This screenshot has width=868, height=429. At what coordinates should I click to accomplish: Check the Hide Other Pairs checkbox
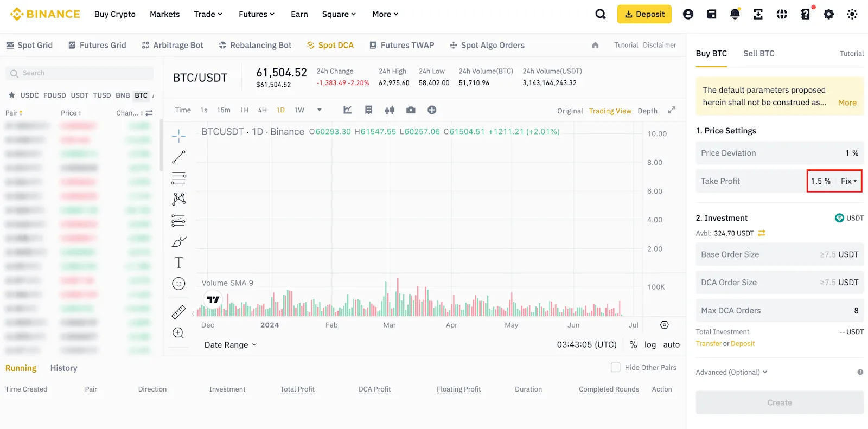[x=616, y=367]
